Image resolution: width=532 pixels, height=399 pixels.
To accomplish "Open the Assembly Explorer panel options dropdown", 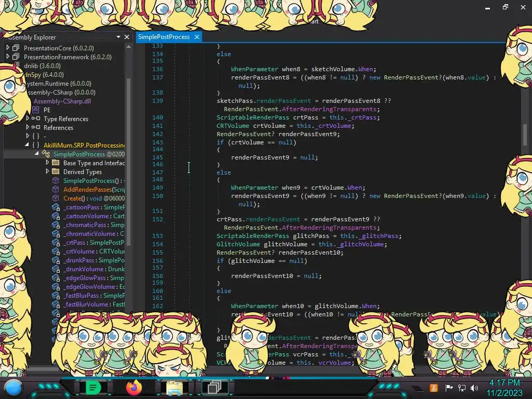I will pos(118,37).
